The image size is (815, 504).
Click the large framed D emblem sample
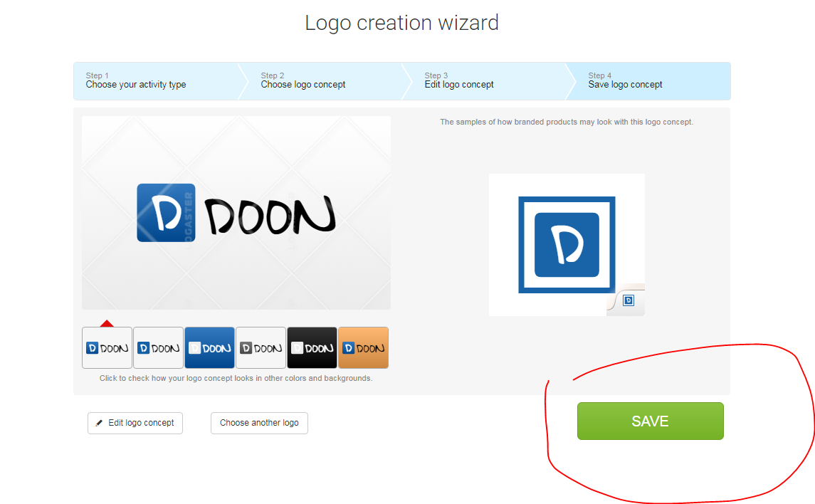click(567, 244)
